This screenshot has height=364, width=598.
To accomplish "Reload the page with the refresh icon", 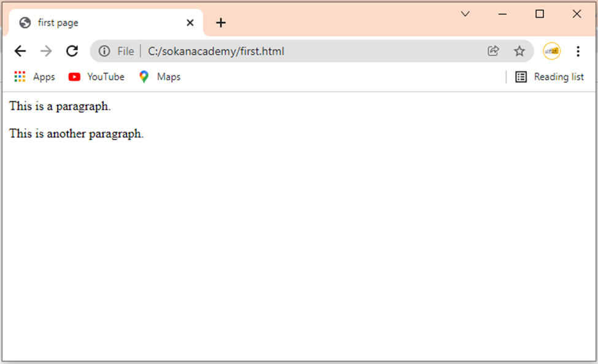I will click(x=72, y=51).
